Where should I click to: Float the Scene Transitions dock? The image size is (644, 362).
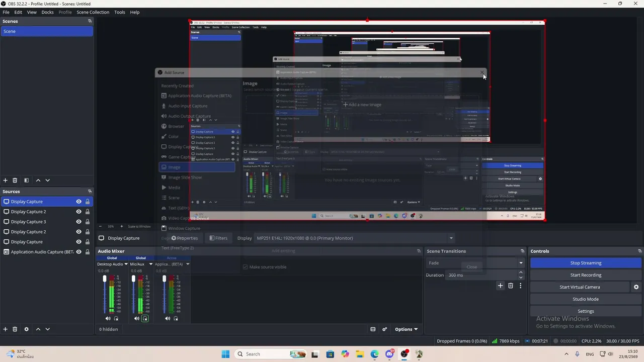coord(522,251)
